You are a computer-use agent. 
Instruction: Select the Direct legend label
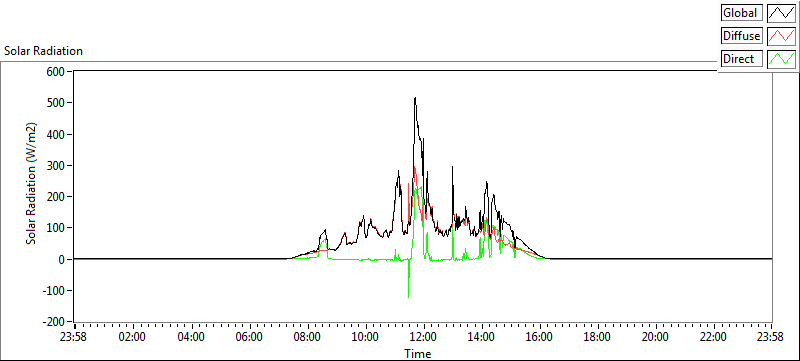(742, 59)
